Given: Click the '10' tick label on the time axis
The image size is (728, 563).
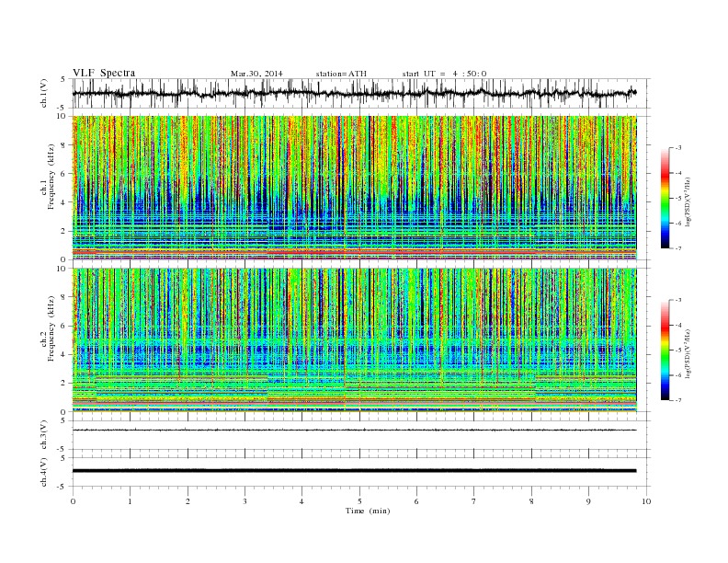Looking at the screenshot, I should point(646,501).
